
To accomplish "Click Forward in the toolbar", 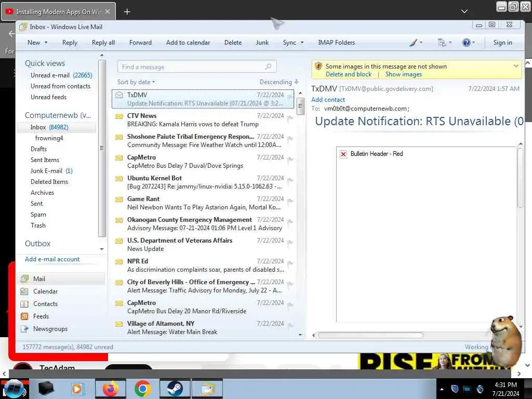I will click(140, 43).
